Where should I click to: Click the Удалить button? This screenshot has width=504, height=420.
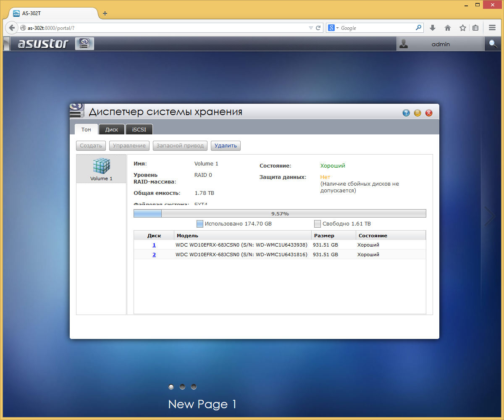(226, 146)
